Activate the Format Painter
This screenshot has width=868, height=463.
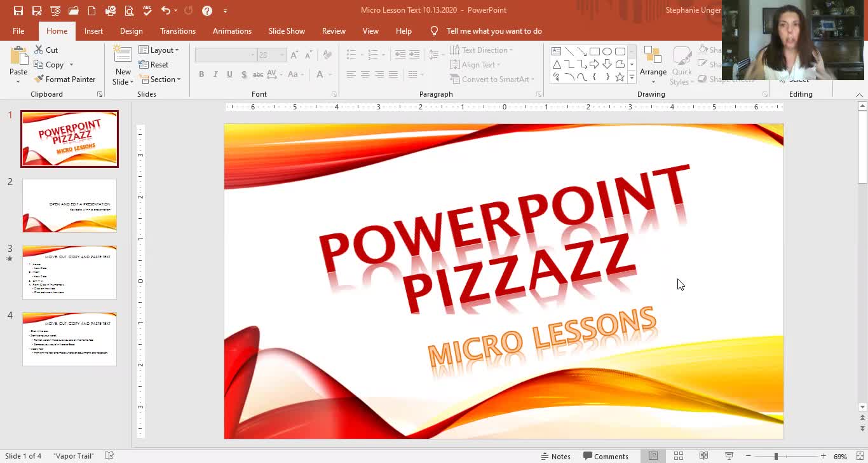(x=64, y=79)
